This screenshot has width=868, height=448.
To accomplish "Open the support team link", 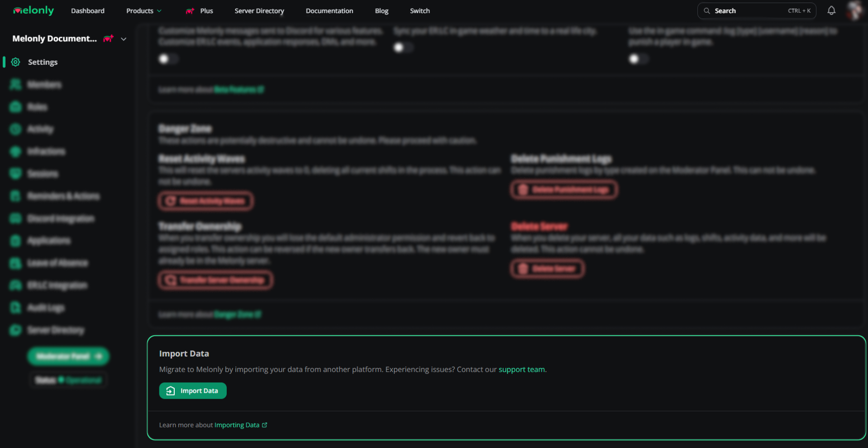I will (x=522, y=369).
